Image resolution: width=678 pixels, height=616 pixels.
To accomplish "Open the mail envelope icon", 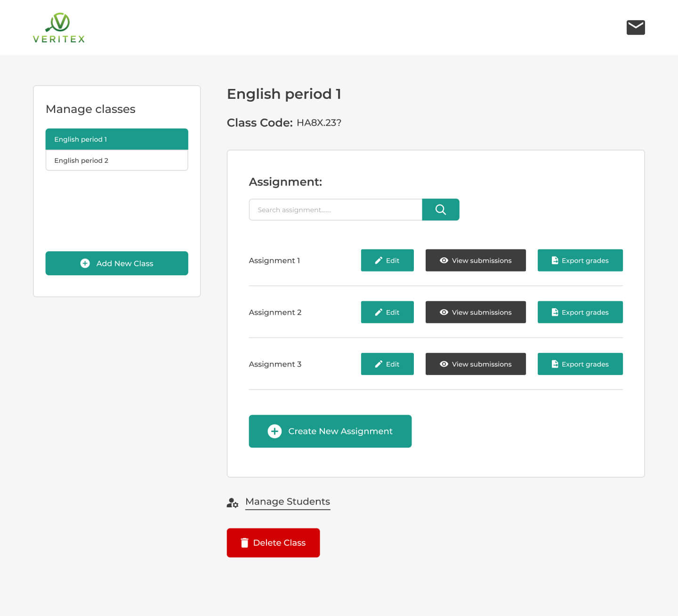I will (x=635, y=27).
